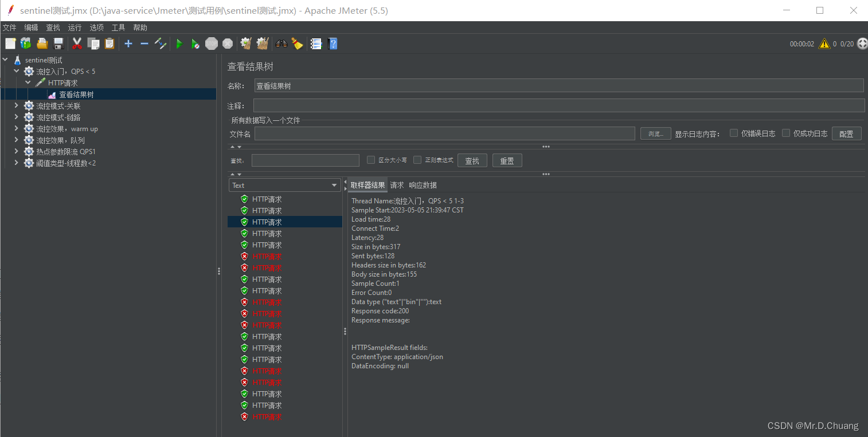Click the STOP sign icon
Image resolution: width=868 pixels, height=437 pixels.
(212, 44)
